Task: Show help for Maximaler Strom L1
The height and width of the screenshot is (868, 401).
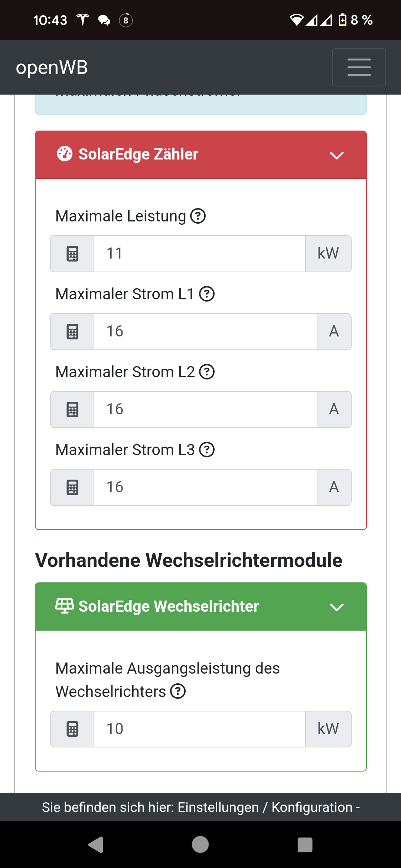Action: click(207, 294)
